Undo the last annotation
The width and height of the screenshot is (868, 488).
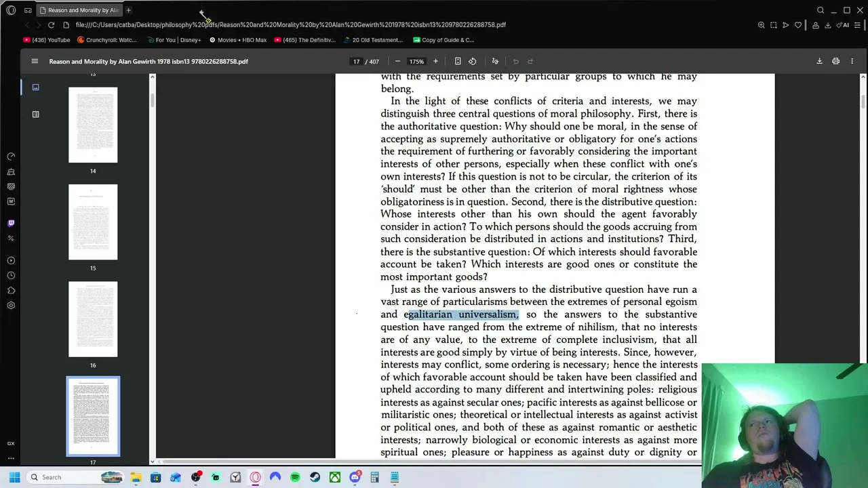click(x=515, y=61)
